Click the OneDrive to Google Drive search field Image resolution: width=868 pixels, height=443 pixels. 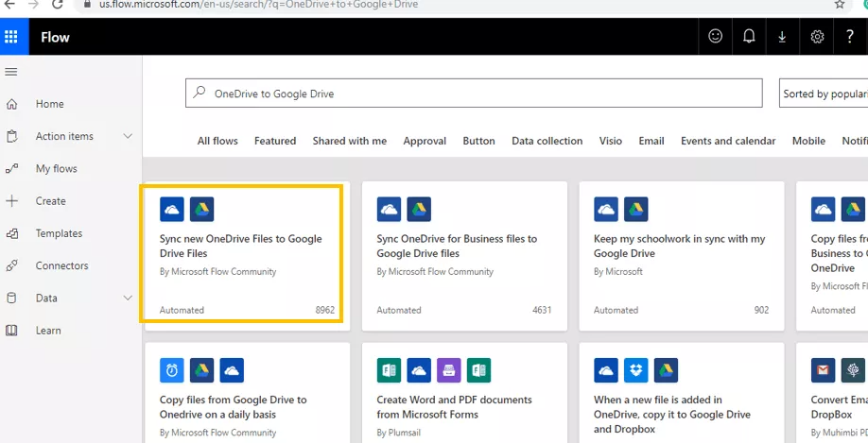(x=474, y=94)
